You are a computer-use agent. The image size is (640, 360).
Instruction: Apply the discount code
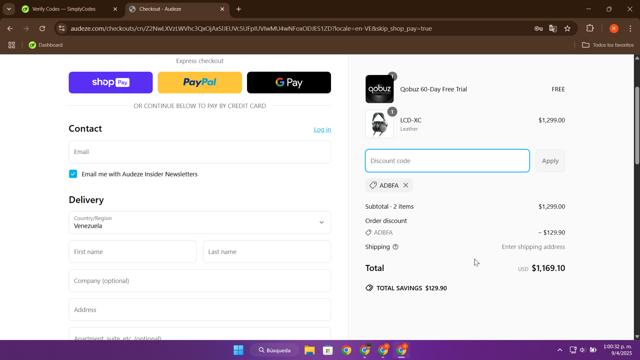click(x=550, y=161)
